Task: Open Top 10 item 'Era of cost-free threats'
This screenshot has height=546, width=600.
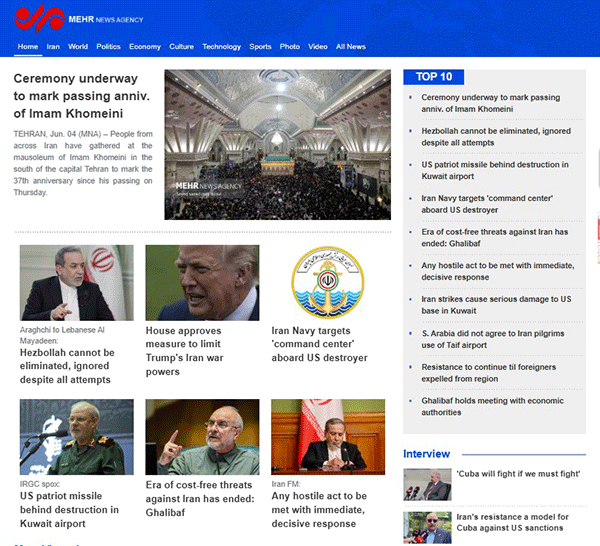Action: pyautogui.click(x=494, y=238)
